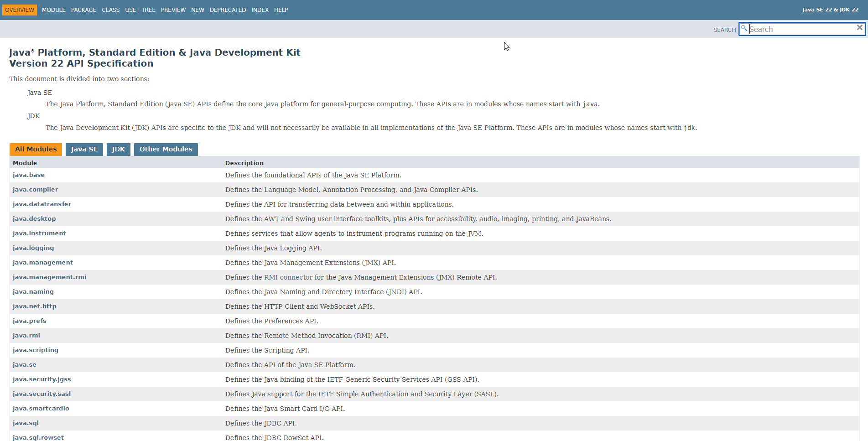
Task: Open the java.datatransfer module
Action: (x=42, y=204)
